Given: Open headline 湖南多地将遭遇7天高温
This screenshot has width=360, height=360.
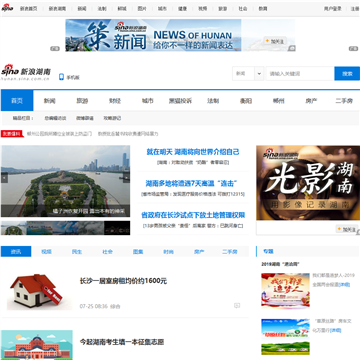Looking at the screenshot, I should 191,183.
